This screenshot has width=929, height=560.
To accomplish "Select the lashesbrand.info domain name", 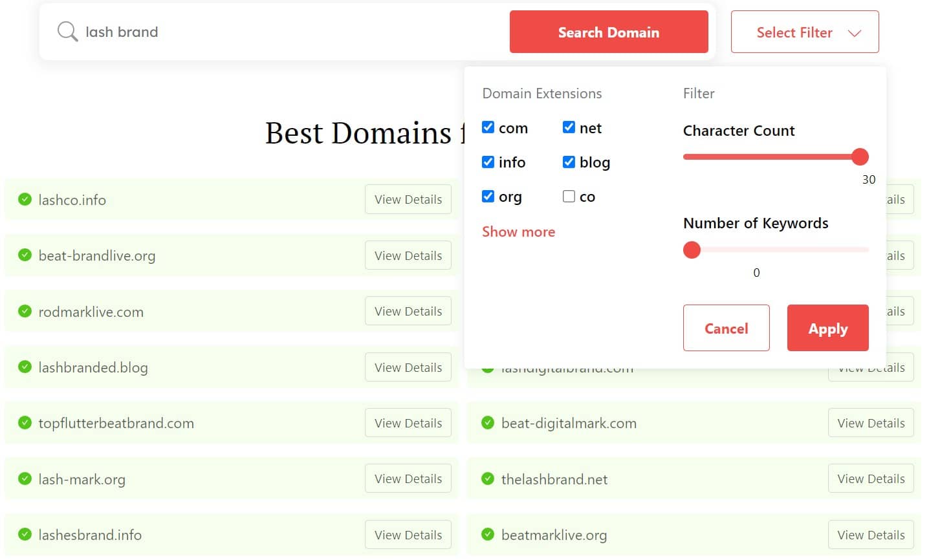I will click(90, 535).
